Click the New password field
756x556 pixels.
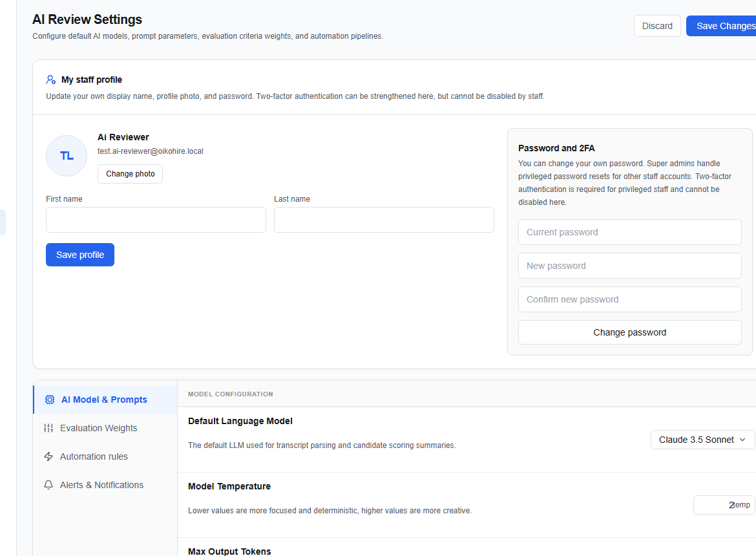[x=630, y=266]
